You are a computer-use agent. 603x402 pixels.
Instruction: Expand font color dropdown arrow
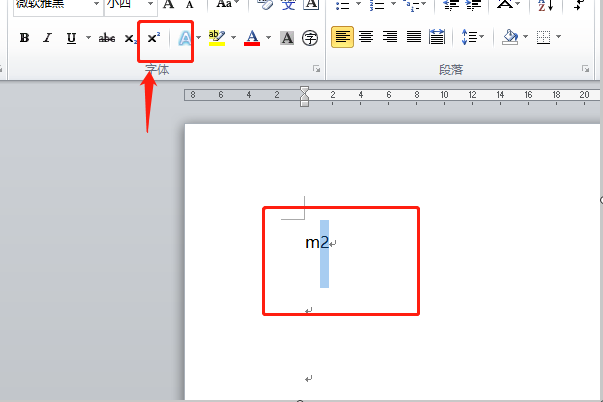(x=268, y=38)
